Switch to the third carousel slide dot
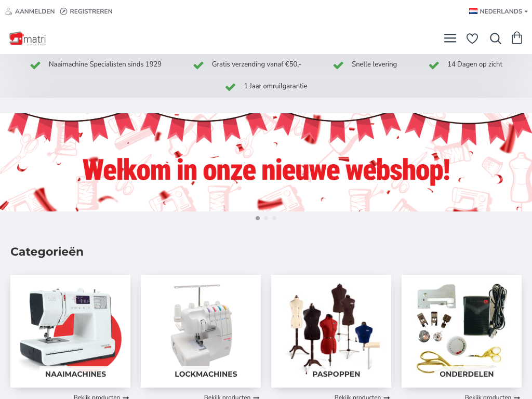This screenshot has width=532, height=399. (x=274, y=218)
